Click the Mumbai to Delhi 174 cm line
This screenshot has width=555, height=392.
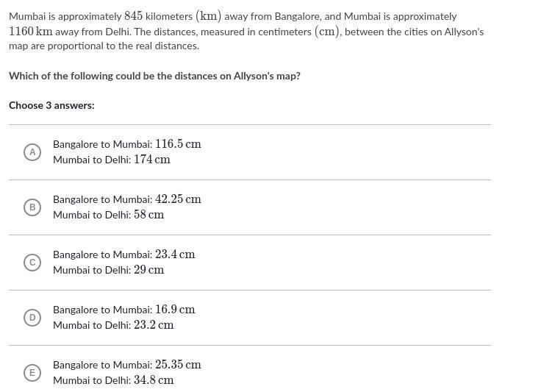point(112,160)
